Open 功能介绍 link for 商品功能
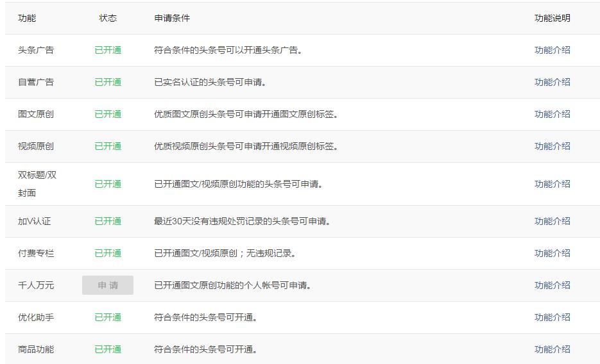This screenshot has width=600, height=364. pyautogui.click(x=552, y=349)
